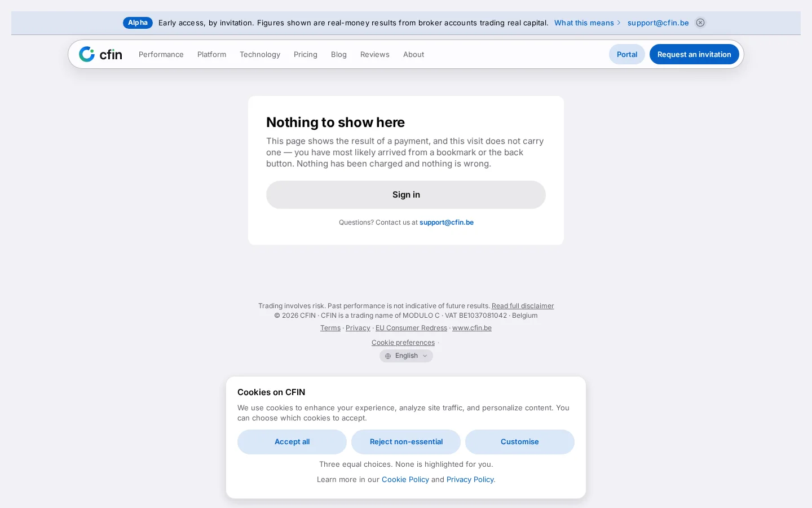Open the About page

pos(414,54)
